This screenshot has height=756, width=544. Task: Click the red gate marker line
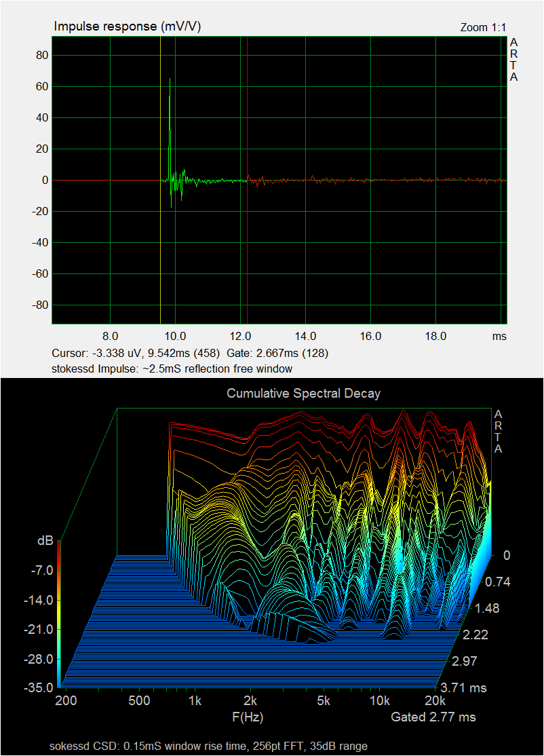(x=247, y=180)
